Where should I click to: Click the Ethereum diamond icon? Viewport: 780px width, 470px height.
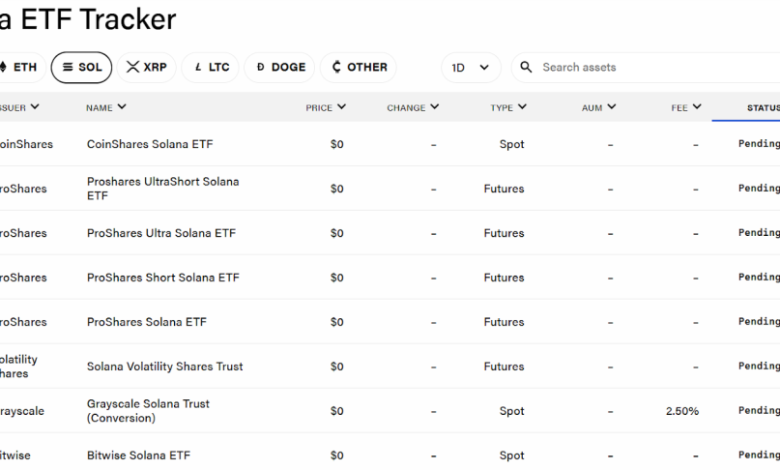[3, 67]
